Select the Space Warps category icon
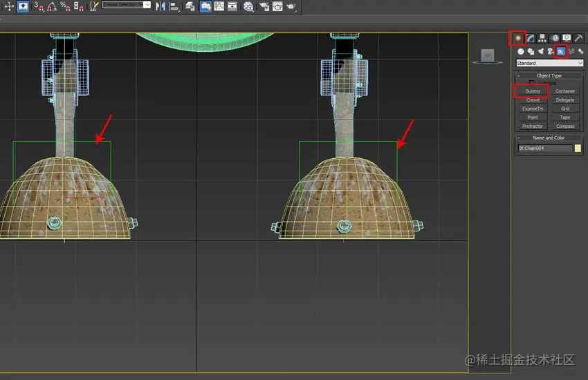Screen dimensions: 588x380 [x=571, y=51]
